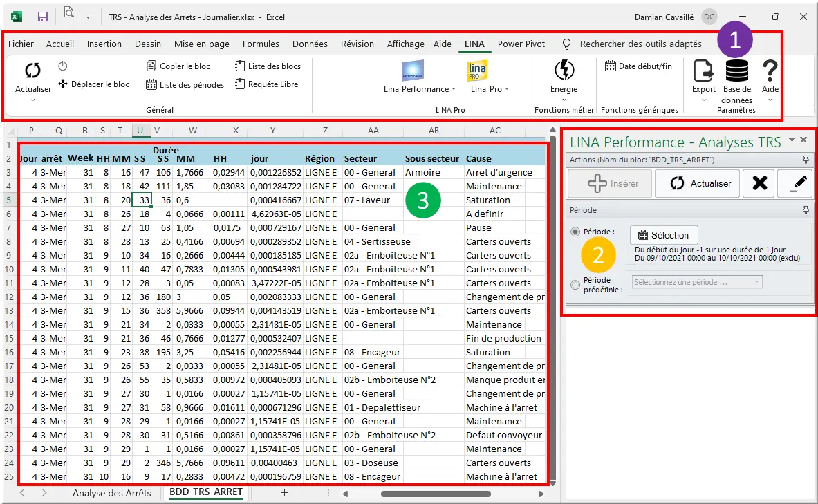This screenshot has width=818, height=504.
Task: Close the LINA Performance task pane
Action: pos(803,140)
